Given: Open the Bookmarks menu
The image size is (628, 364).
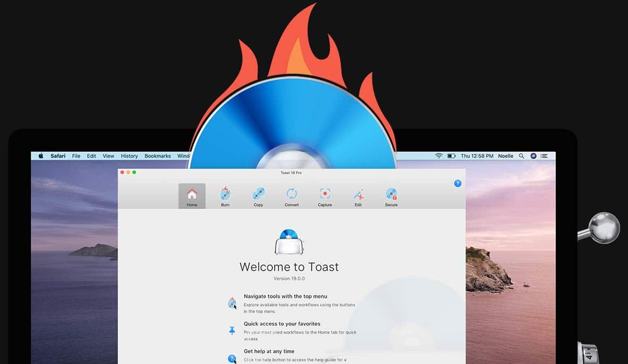Looking at the screenshot, I should (x=158, y=156).
